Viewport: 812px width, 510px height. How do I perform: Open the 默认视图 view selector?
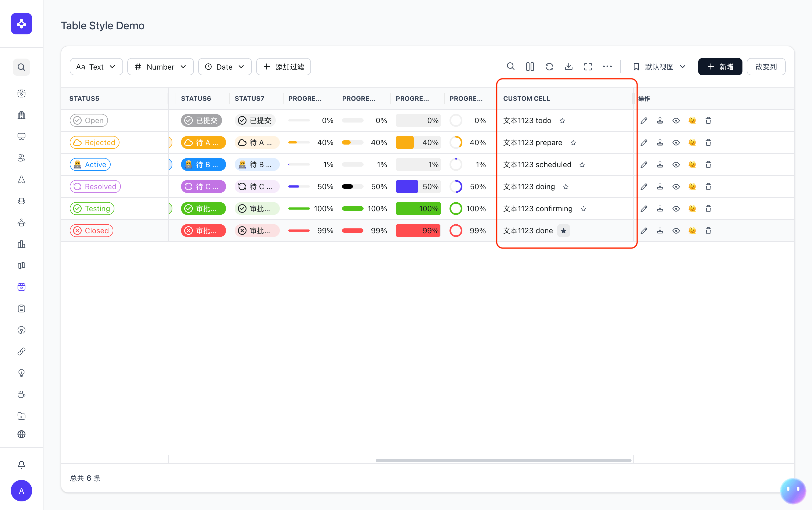[659, 67]
